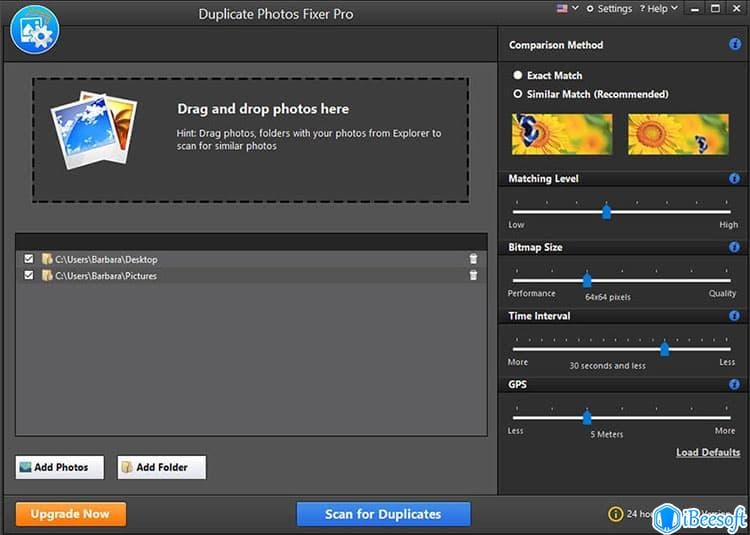
Task: Click the Pictures folder icon in list
Action: [x=47, y=275]
